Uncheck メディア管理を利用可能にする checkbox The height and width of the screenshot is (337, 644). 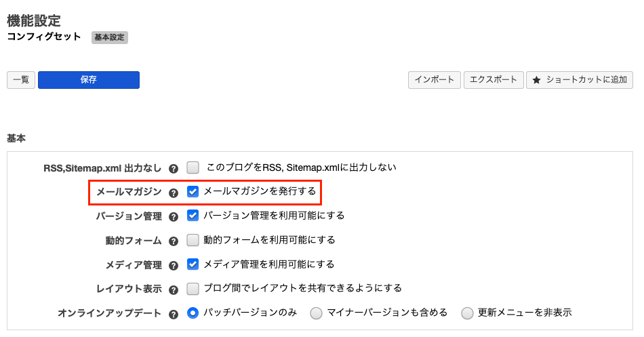point(193,264)
